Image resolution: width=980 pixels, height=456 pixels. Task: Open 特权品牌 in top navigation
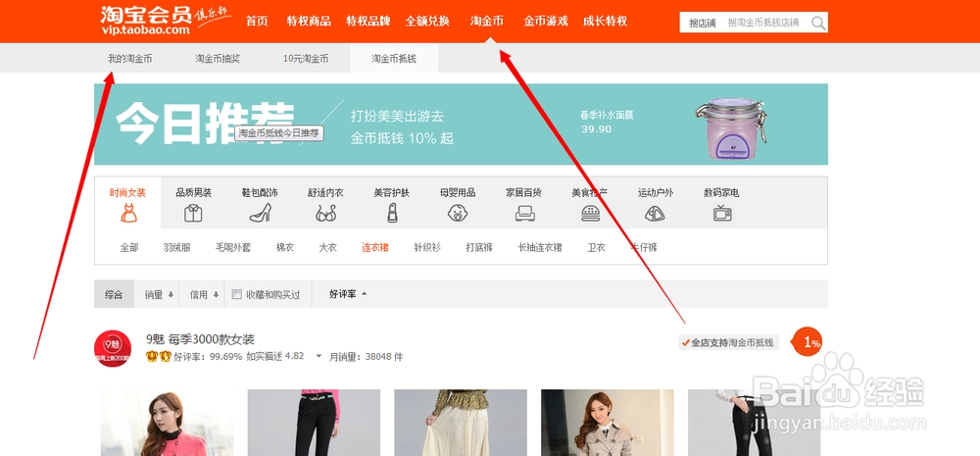click(x=368, y=22)
